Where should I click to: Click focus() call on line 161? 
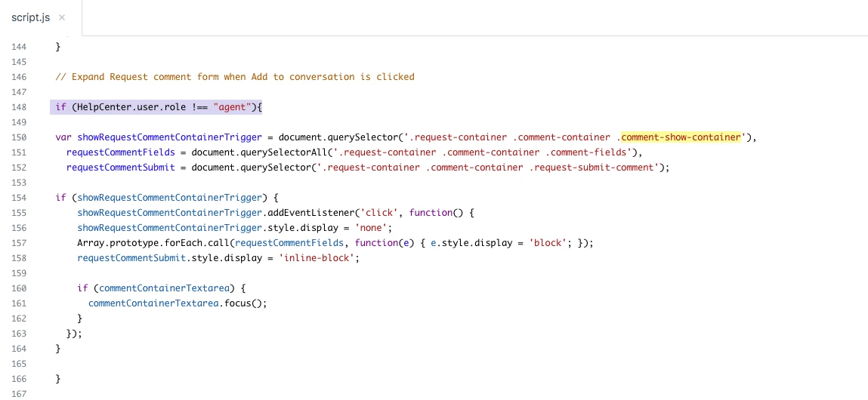click(245, 303)
